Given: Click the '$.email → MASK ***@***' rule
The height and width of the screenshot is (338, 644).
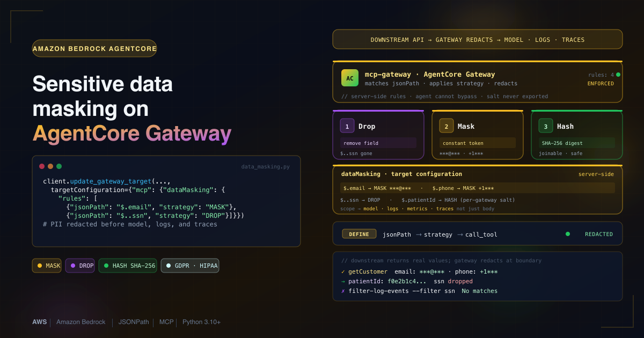Looking at the screenshot, I should tap(377, 188).
